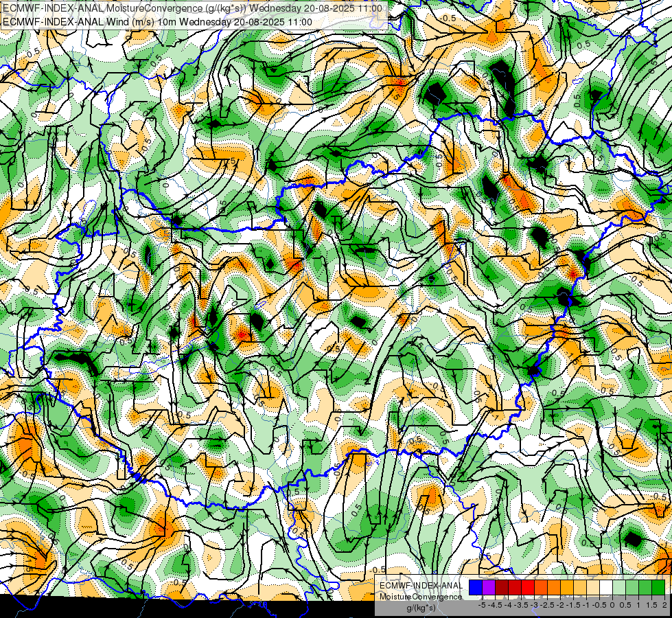Click the legend tick value 2
The height and width of the screenshot is (618, 672).
pyautogui.click(x=664, y=605)
